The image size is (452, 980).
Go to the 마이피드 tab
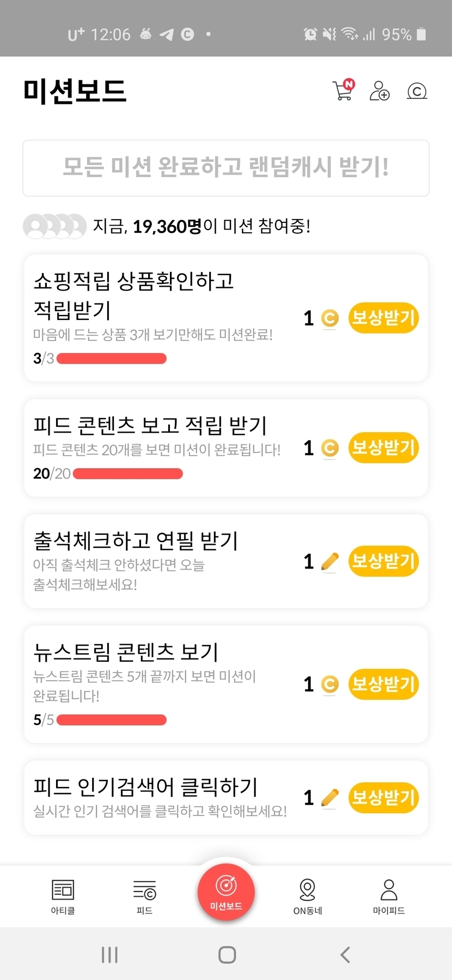pyautogui.click(x=388, y=896)
